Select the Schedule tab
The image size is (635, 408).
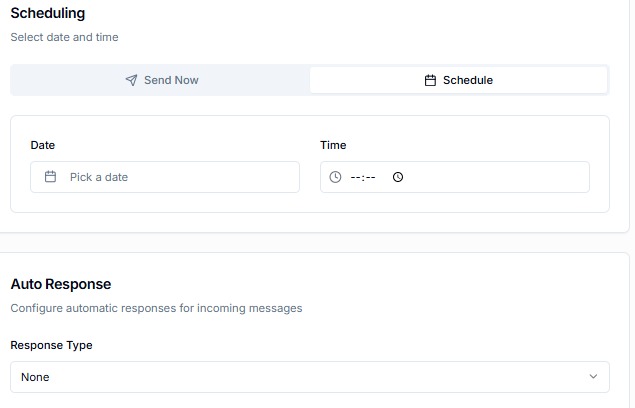point(458,80)
